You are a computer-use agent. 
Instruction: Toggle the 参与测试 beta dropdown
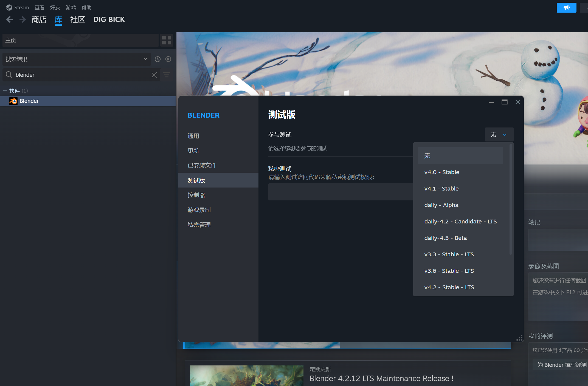499,135
